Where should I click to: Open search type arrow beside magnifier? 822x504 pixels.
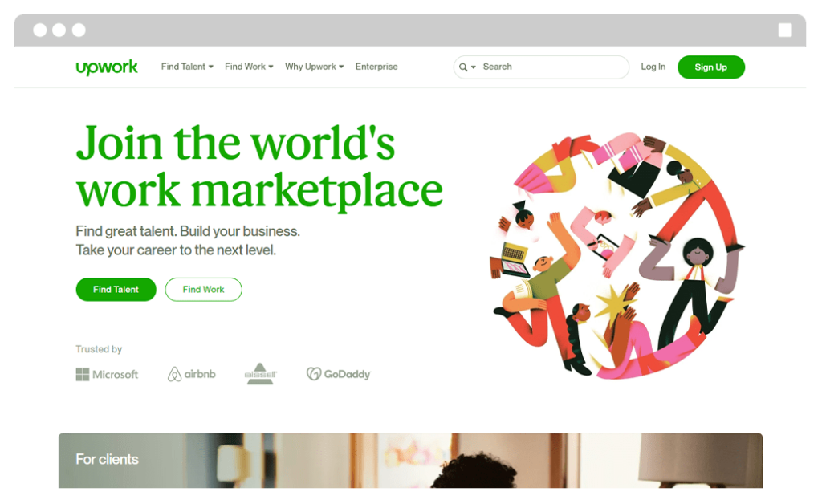474,67
